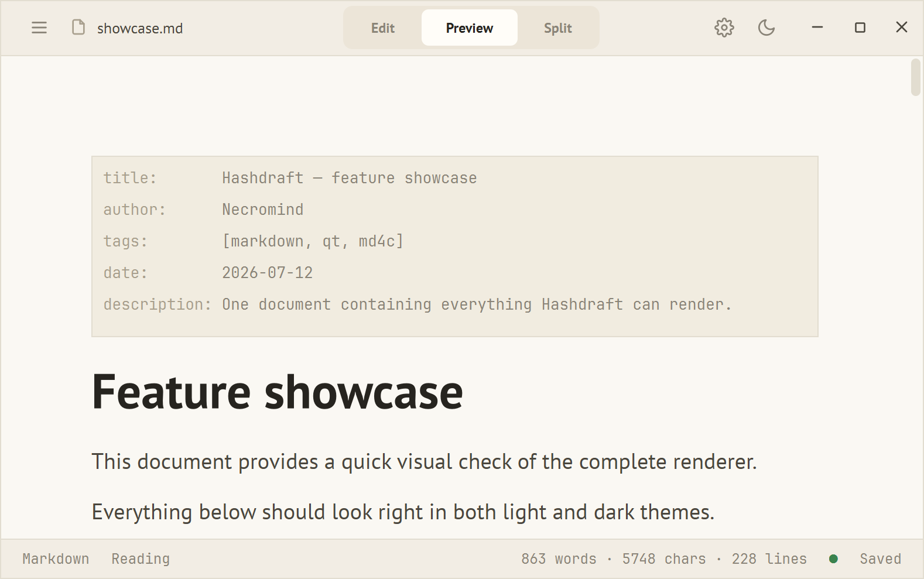Maximize the Hashdraft window
The image size is (924, 579).
point(860,28)
